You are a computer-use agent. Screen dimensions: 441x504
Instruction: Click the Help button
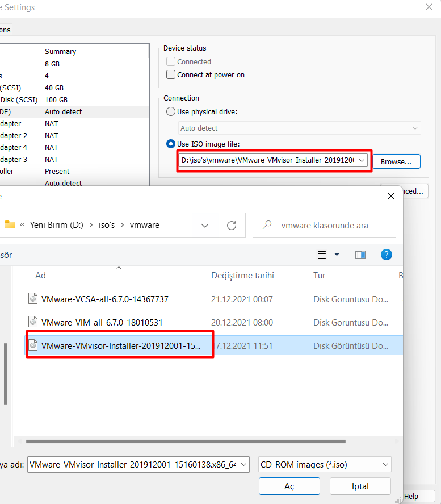point(418,497)
